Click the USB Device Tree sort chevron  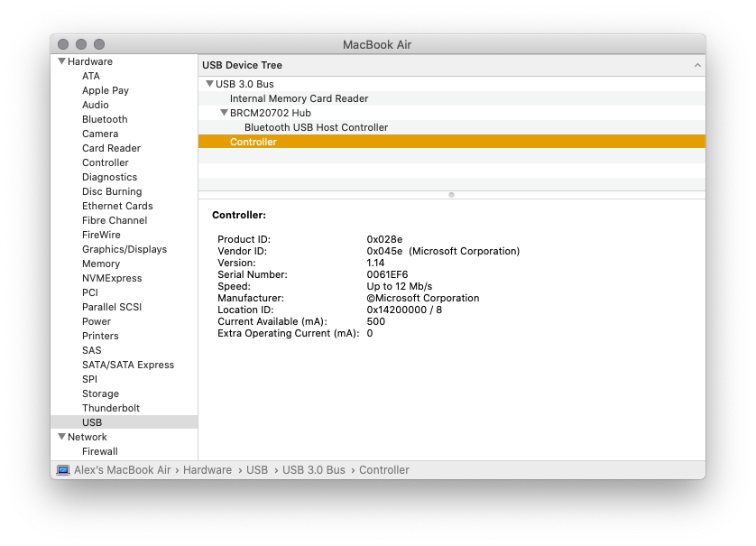[697, 65]
